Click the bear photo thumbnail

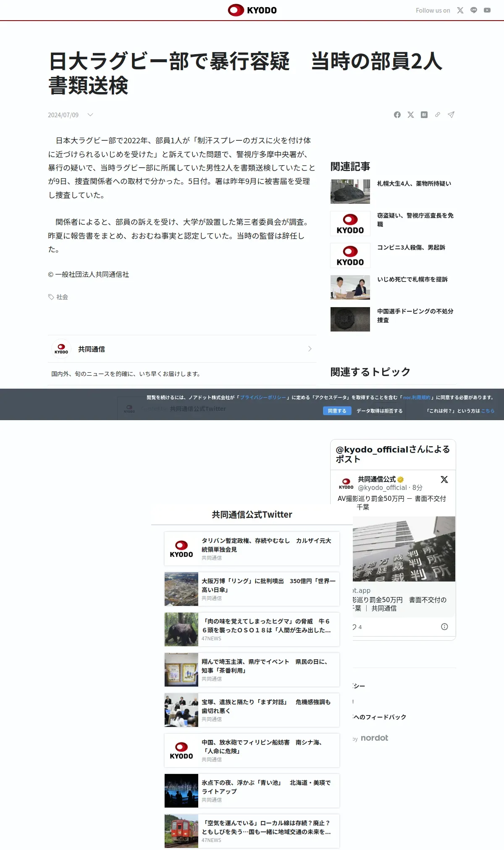(x=181, y=629)
